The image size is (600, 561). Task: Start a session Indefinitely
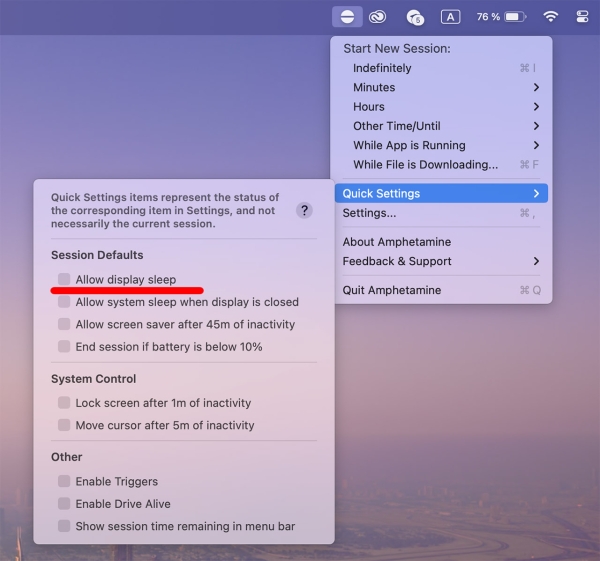441,68
